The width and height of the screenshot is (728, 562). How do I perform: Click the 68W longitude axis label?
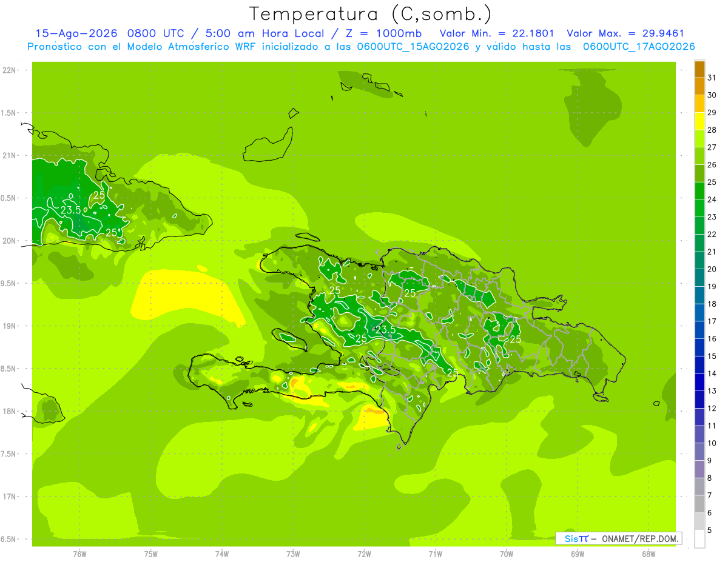click(648, 554)
